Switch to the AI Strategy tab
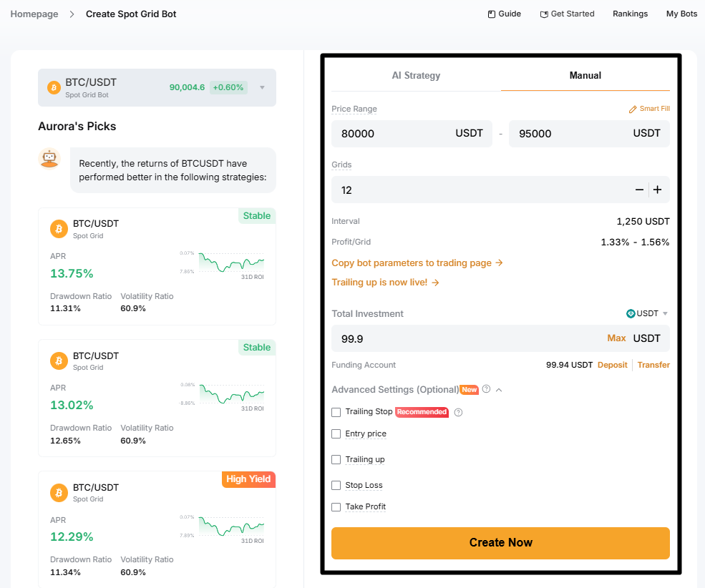 [416, 75]
